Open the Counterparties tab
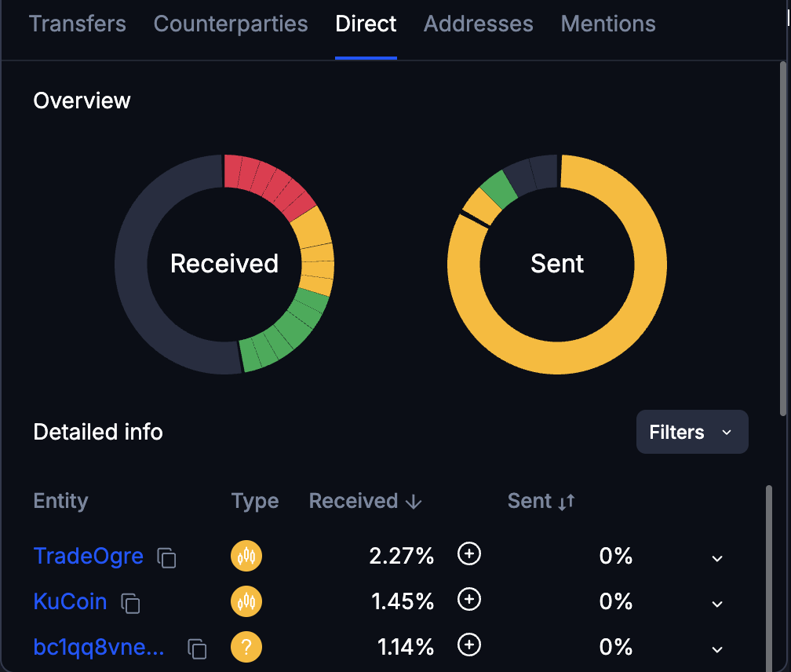Image resolution: width=791 pixels, height=672 pixels. coord(231,24)
